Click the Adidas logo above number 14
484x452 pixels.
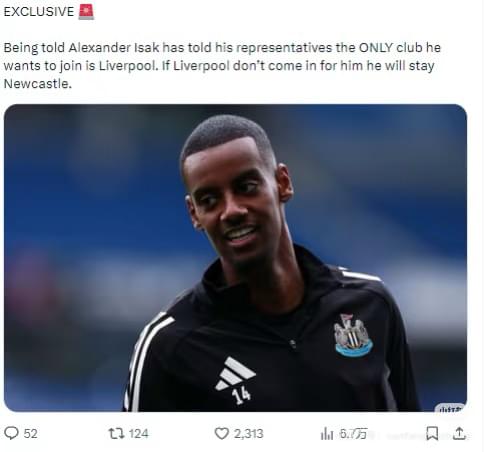pyautogui.click(x=235, y=373)
